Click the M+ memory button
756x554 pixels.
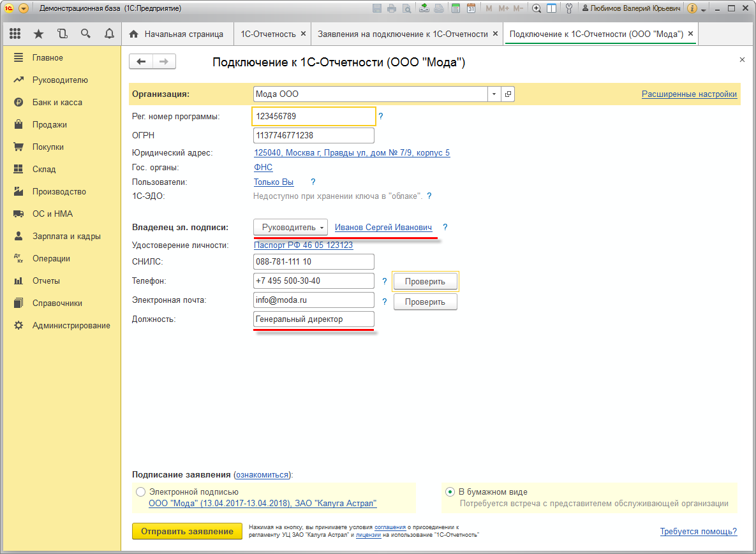(x=503, y=8)
